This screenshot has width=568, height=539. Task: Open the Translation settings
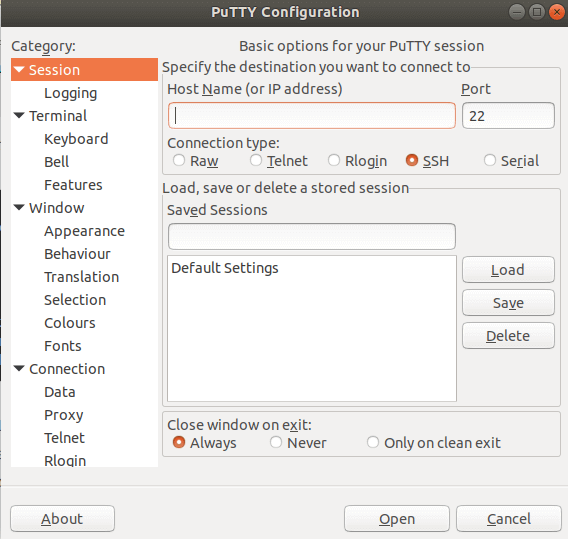(x=82, y=277)
